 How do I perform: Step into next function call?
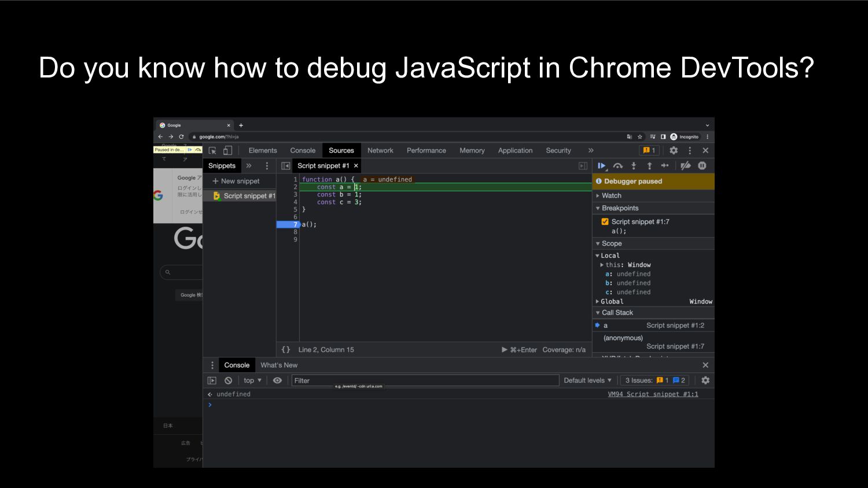(634, 166)
